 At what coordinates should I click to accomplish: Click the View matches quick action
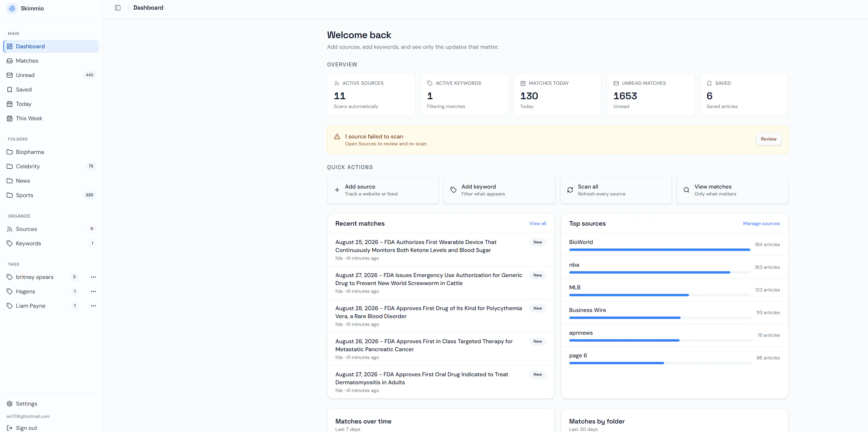pyautogui.click(x=732, y=190)
